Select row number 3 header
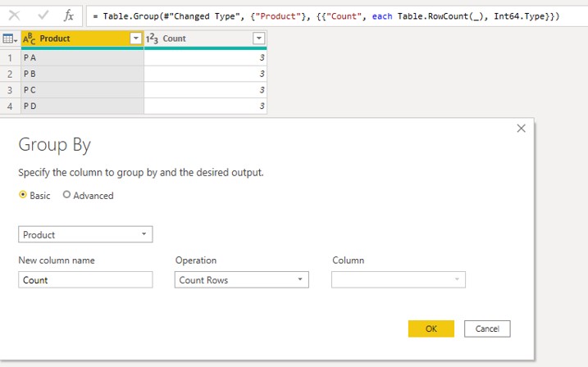588x367 pixels. click(10, 90)
